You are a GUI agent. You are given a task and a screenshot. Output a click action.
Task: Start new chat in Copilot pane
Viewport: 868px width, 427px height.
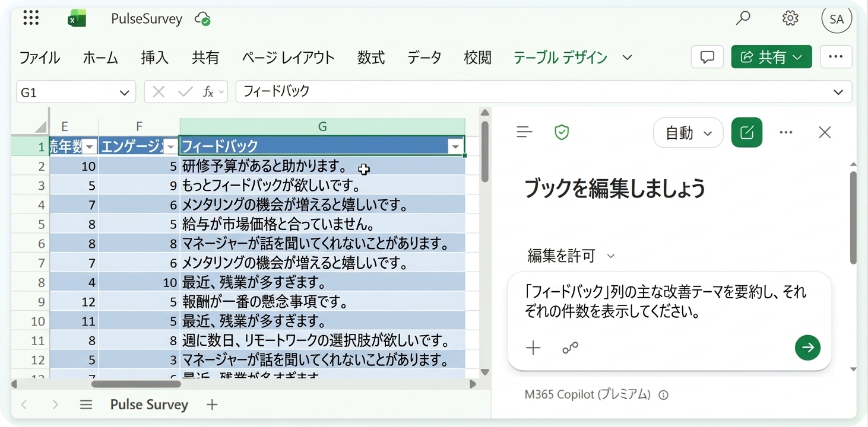coord(747,132)
